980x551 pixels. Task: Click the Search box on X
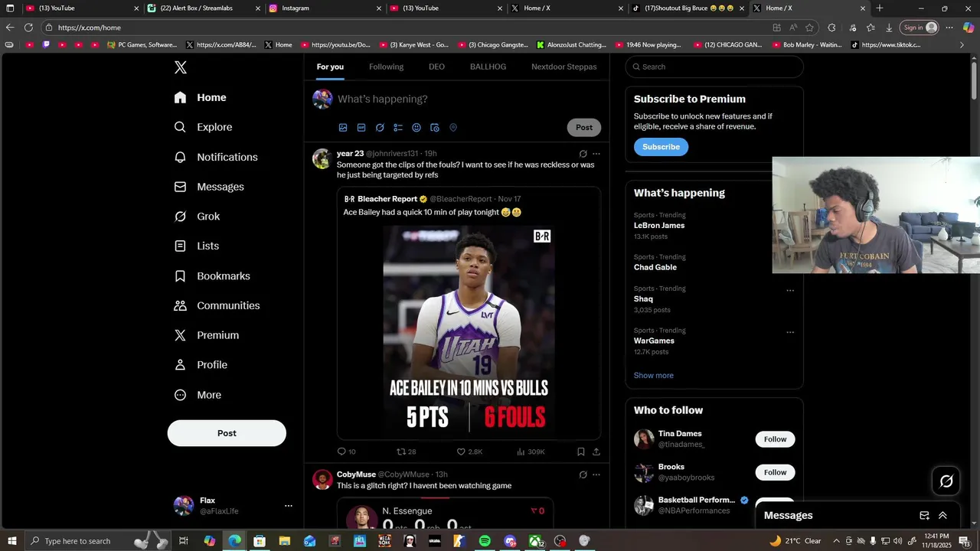coord(714,67)
